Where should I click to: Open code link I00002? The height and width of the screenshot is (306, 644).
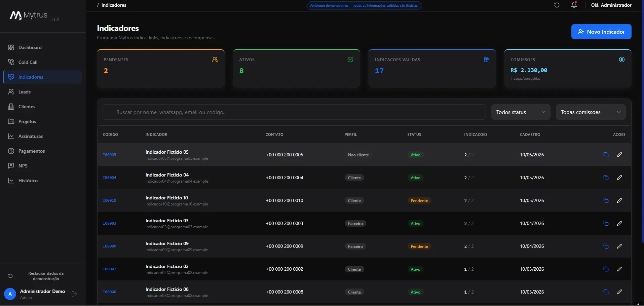(109, 269)
